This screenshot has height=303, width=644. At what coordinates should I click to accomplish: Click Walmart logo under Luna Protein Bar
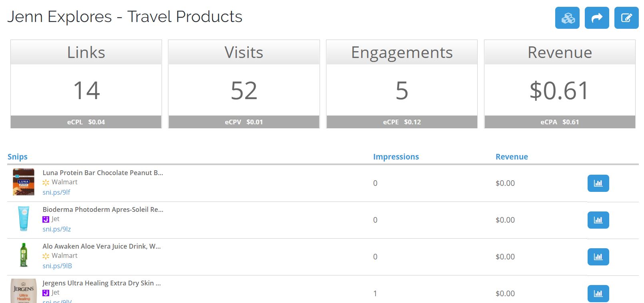[x=46, y=182]
